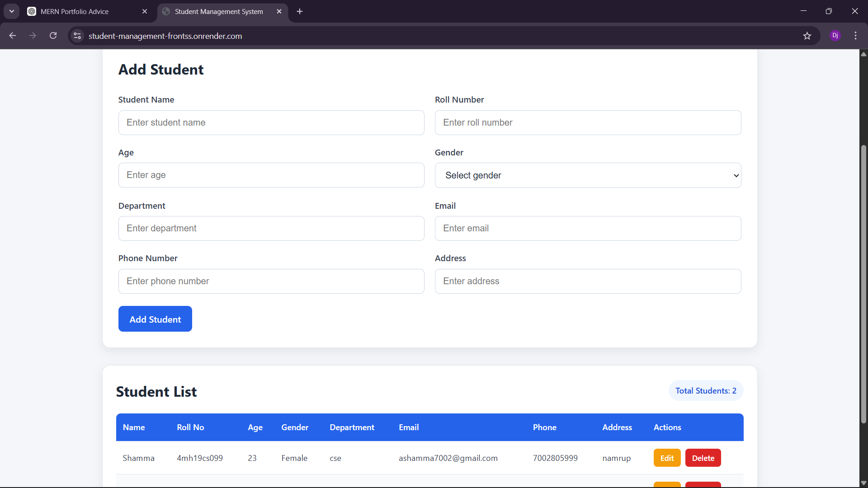The image size is (868, 488).
Task: Click the Name column header
Action: click(x=134, y=427)
